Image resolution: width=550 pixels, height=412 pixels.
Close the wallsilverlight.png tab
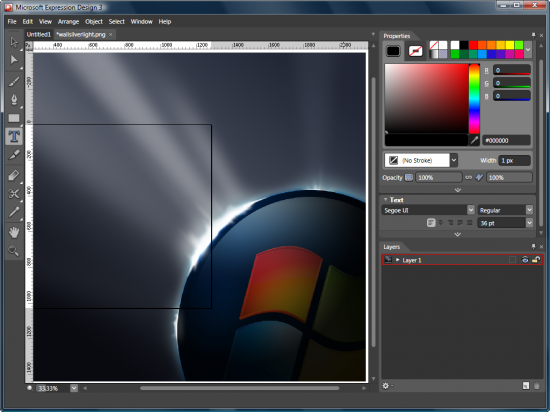click(x=110, y=34)
